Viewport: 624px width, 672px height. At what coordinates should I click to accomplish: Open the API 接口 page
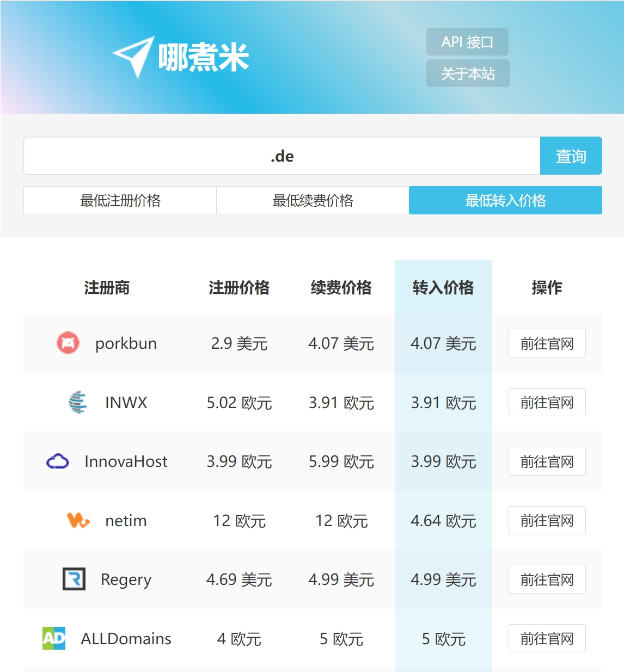click(467, 42)
